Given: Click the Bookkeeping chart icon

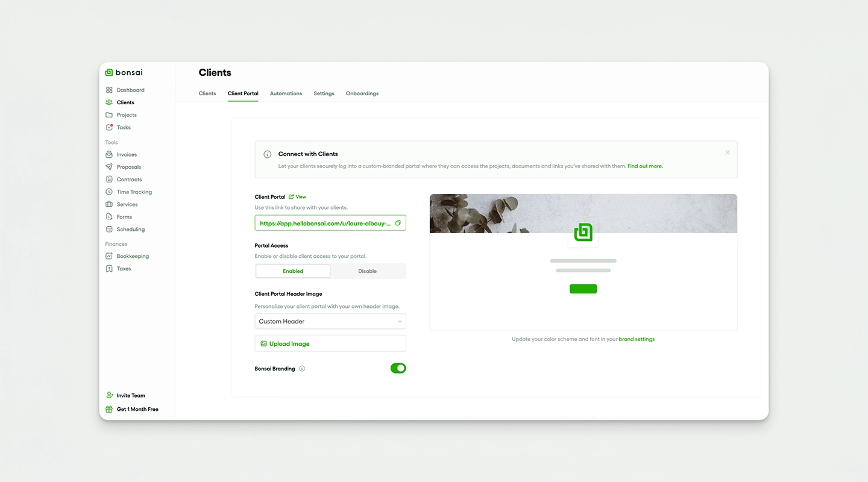Looking at the screenshot, I should (109, 256).
